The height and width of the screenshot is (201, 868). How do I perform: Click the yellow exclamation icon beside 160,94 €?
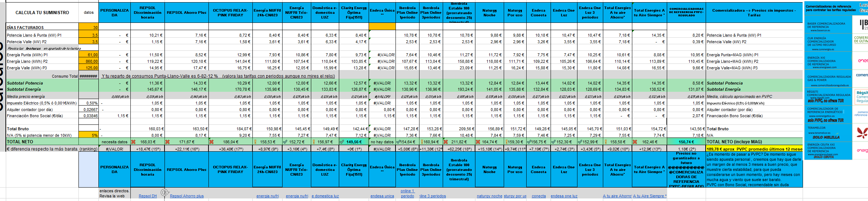click(x=421, y=142)
